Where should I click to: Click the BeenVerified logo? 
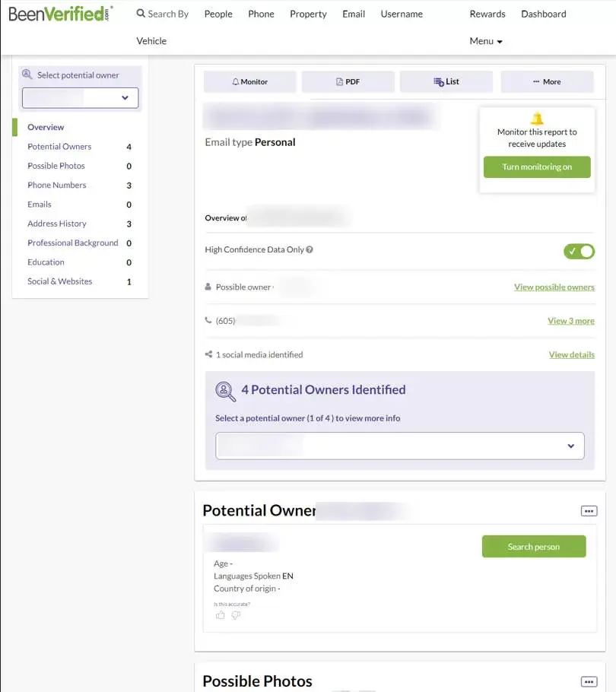click(x=60, y=14)
